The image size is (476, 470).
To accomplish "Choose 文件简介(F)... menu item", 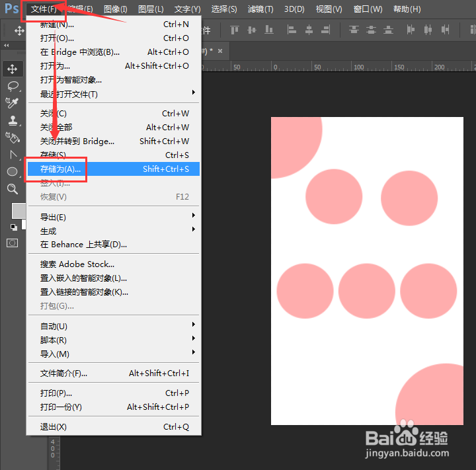I will (x=114, y=373).
